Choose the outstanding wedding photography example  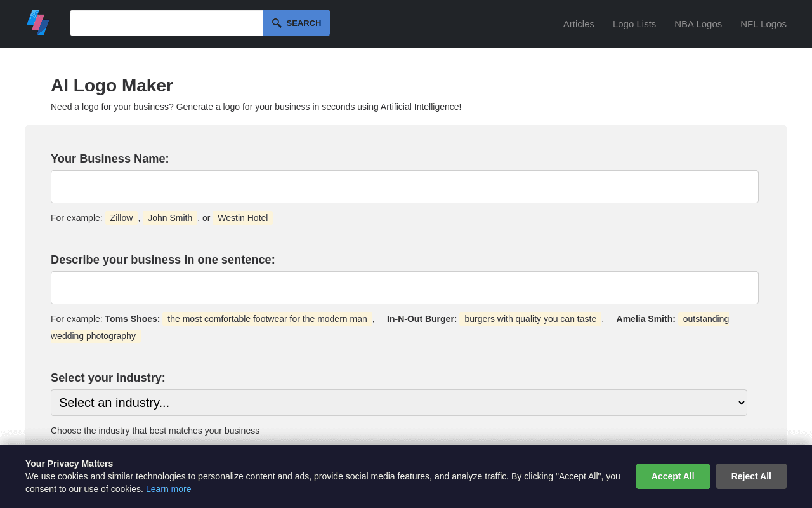click(x=704, y=319)
